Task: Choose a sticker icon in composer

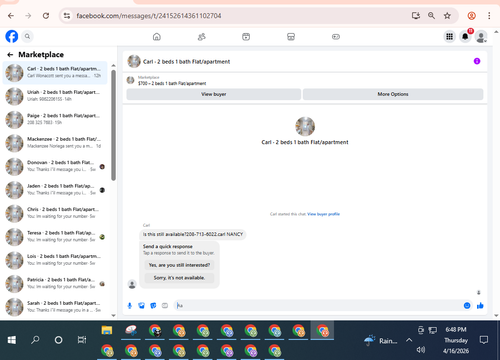Action: coord(153,305)
